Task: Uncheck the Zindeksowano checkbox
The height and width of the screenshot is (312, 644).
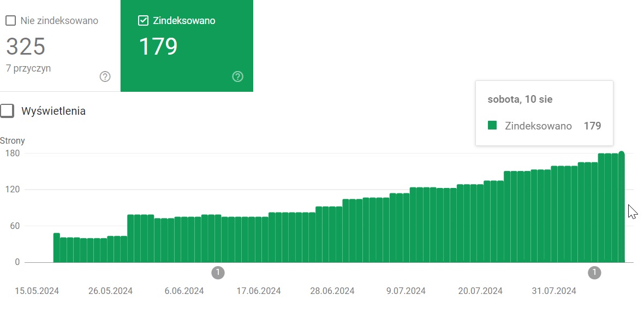Action: (x=143, y=21)
